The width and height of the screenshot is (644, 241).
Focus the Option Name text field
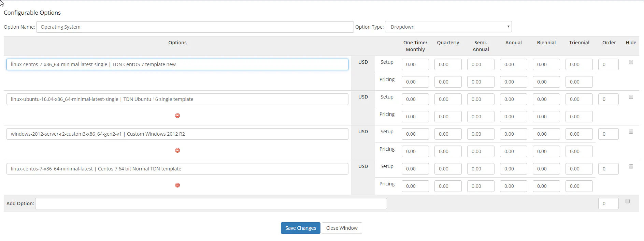click(195, 27)
